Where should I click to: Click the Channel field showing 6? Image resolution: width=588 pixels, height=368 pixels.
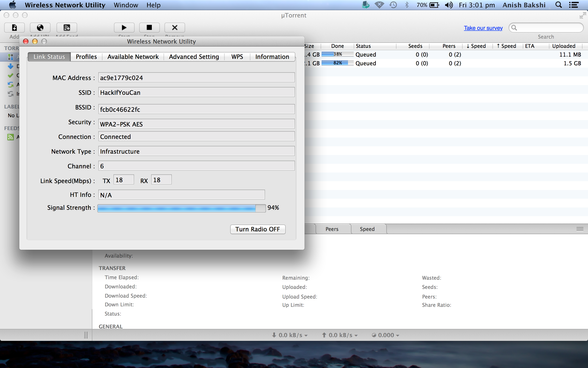(x=196, y=166)
